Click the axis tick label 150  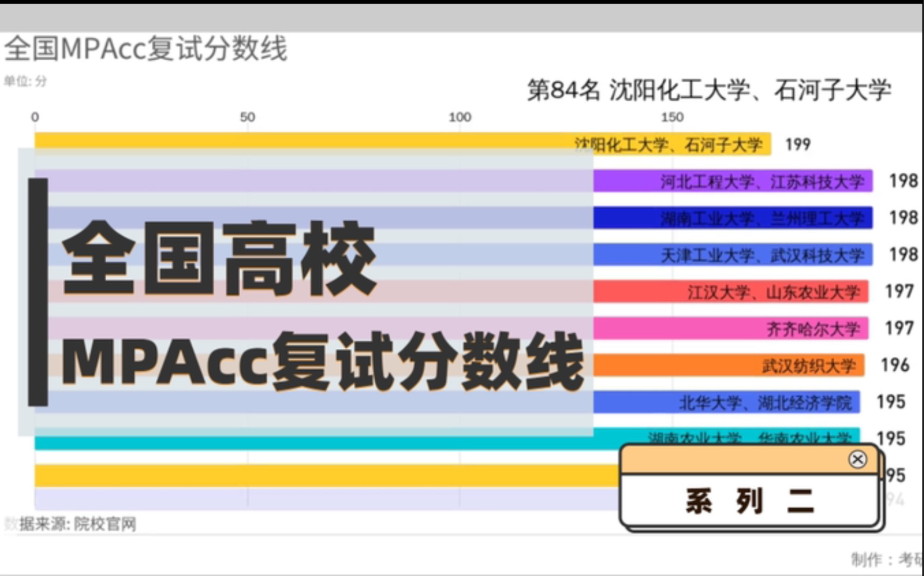[672, 117]
